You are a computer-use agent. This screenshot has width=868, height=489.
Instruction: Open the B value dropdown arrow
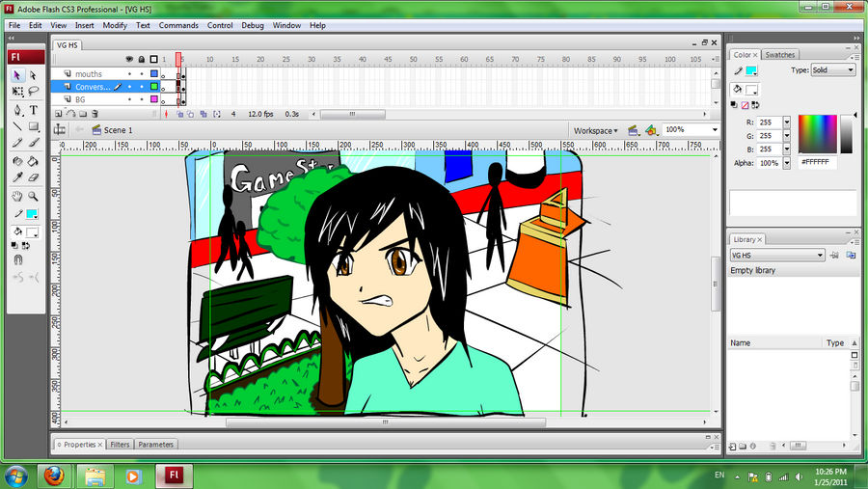[x=787, y=149]
